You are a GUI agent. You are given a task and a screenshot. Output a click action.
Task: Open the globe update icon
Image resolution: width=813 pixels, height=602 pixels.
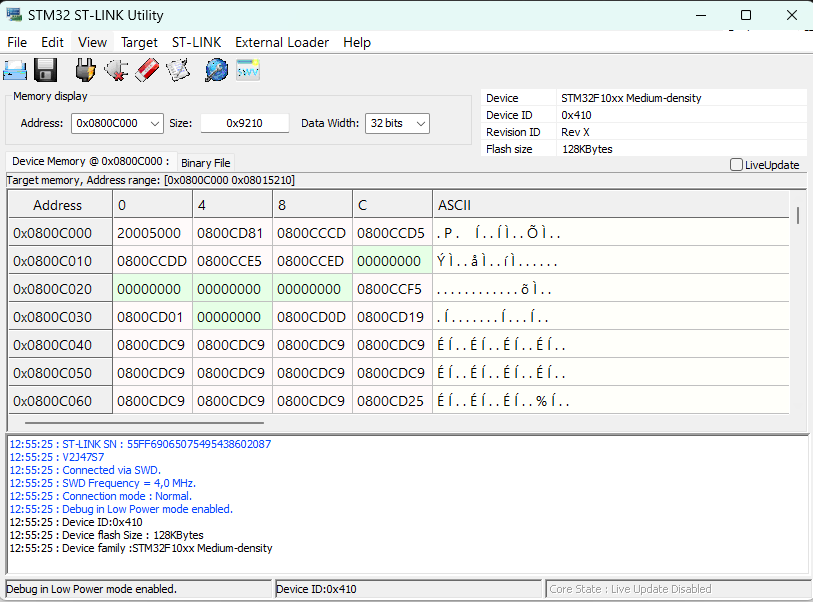pyautogui.click(x=216, y=70)
